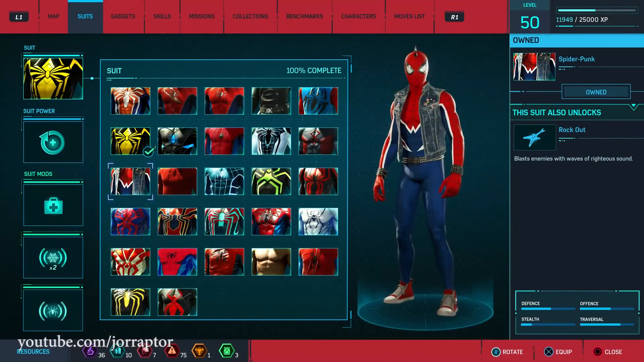Open the MOVES LIST tab

coord(410,16)
